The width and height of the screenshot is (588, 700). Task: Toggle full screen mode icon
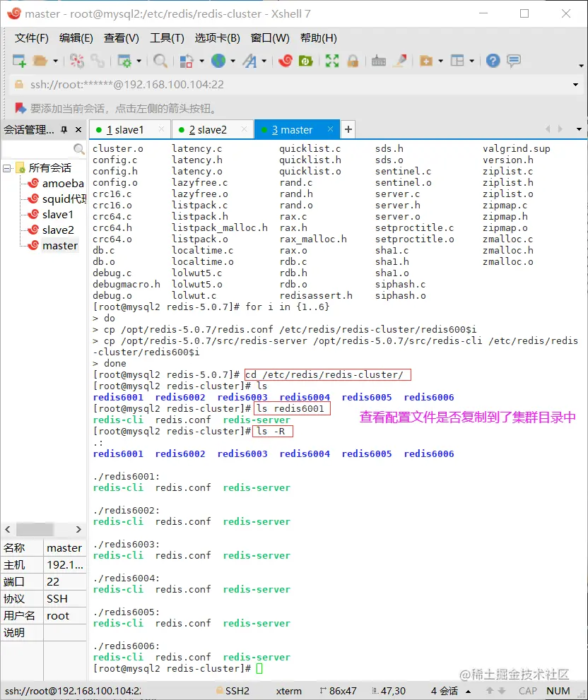pyautogui.click(x=332, y=61)
